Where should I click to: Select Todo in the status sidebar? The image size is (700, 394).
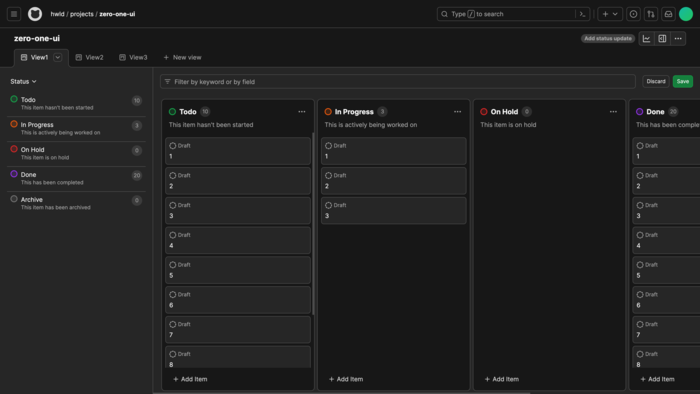point(76,104)
